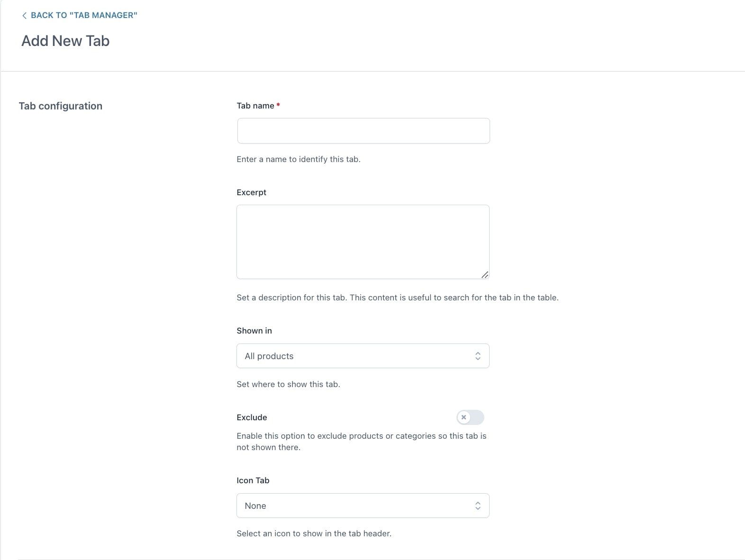Click the Icon Tab label
The height and width of the screenshot is (560, 745).
[x=253, y=480]
